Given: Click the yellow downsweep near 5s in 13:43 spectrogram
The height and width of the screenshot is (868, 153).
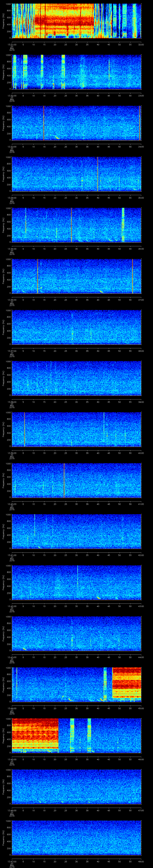Looking at the screenshot, I should point(24,649).
